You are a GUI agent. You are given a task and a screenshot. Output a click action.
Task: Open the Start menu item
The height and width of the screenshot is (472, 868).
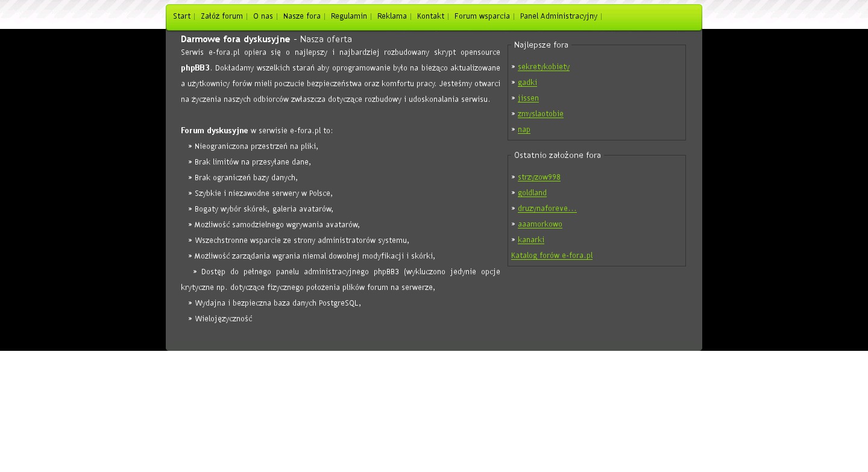pos(181,16)
